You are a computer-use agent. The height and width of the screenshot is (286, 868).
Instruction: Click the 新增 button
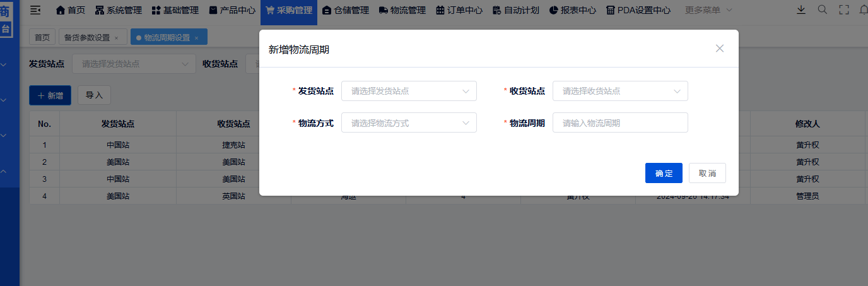pyautogui.click(x=50, y=95)
